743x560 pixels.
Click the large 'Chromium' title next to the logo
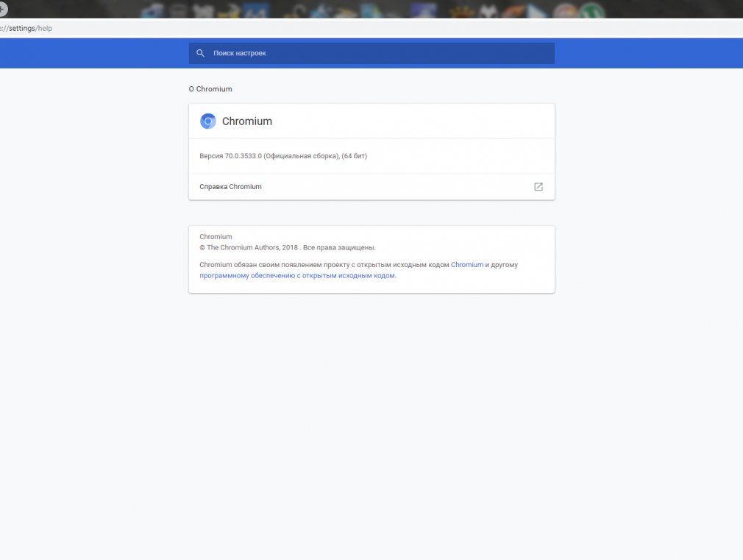pyautogui.click(x=247, y=121)
